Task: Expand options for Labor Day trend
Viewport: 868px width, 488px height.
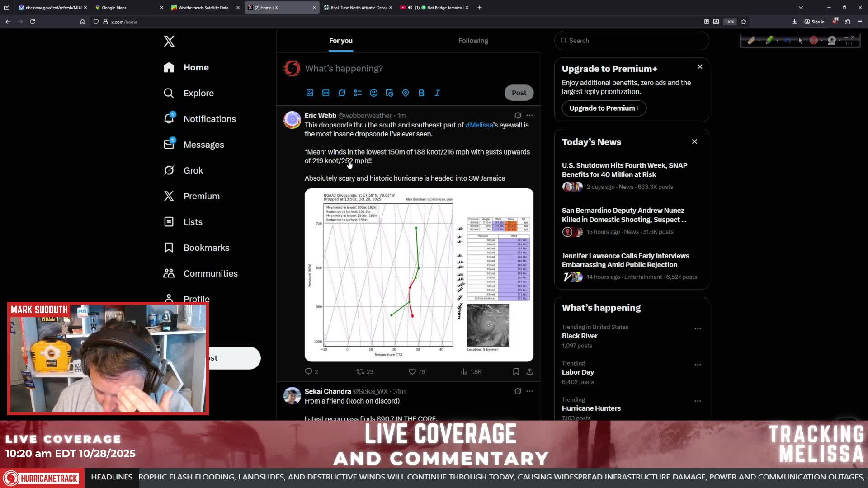Action: (x=698, y=365)
